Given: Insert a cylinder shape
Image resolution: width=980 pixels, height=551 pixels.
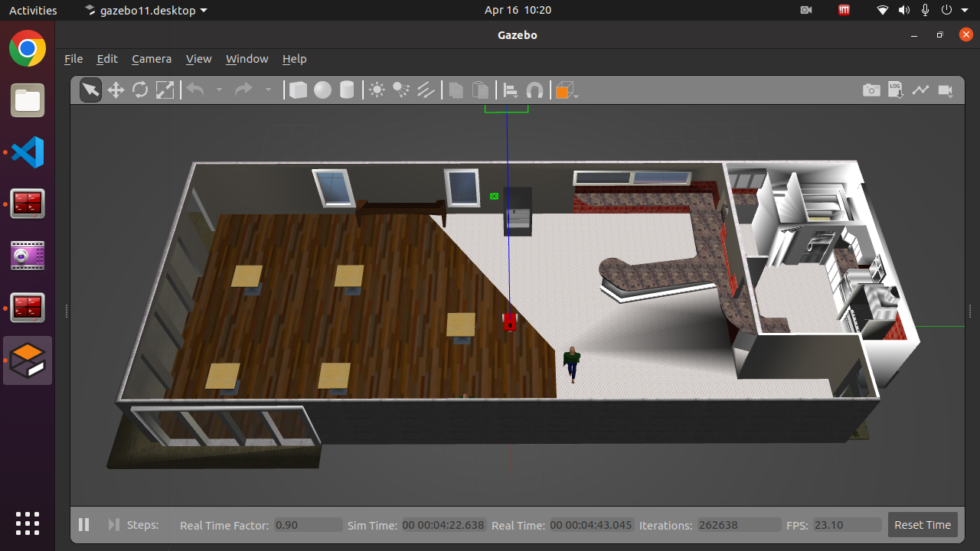Looking at the screenshot, I should [x=347, y=90].
